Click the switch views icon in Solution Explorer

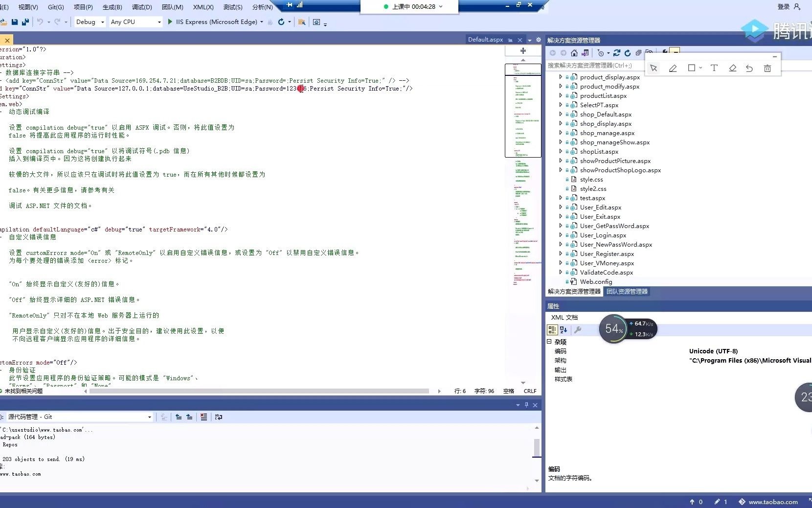585,53
